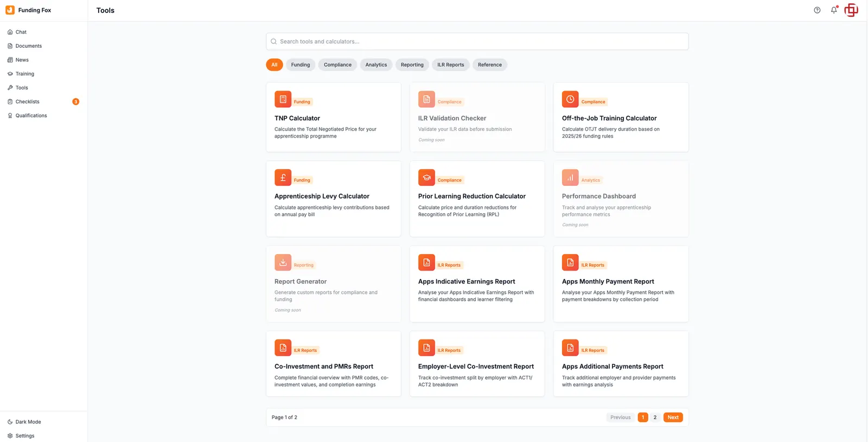This screenshot has height=442, width=868.
Task: Open the Co-Investment and PMRs Report title
Action: 324,367
